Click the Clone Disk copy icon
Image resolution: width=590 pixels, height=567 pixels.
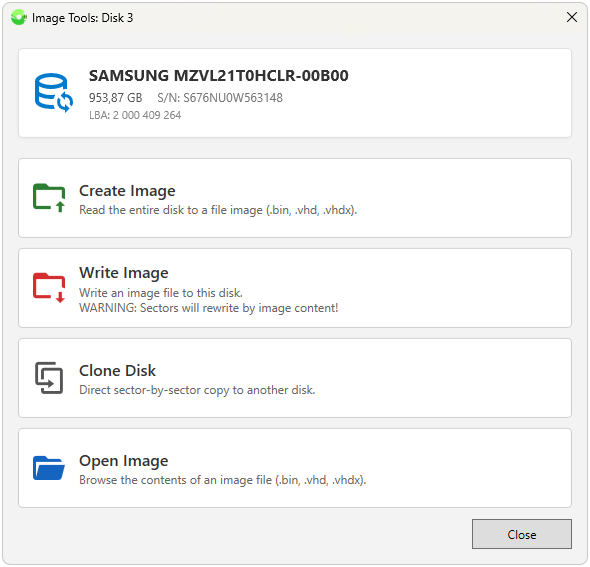pos(49,378)
